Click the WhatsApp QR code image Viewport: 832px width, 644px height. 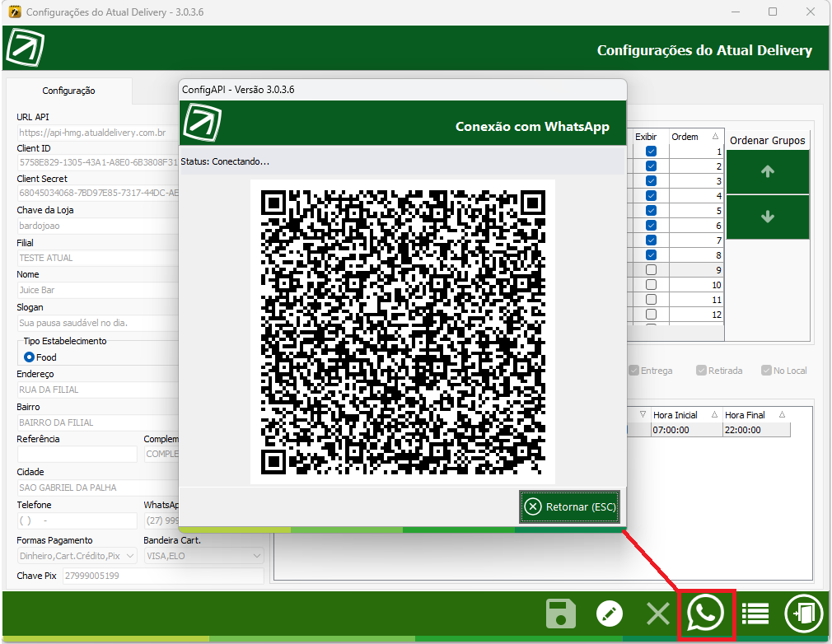point(403,332)
